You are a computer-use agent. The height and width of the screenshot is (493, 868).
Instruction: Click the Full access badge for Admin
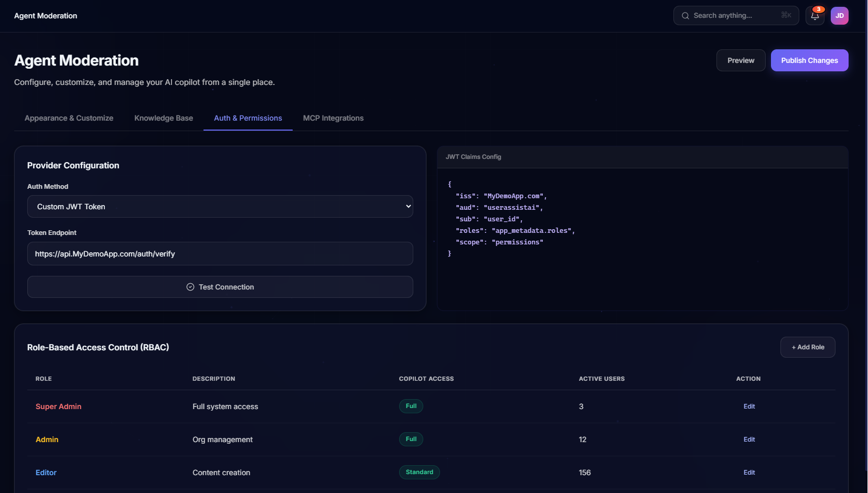click(x=411, y=439)
